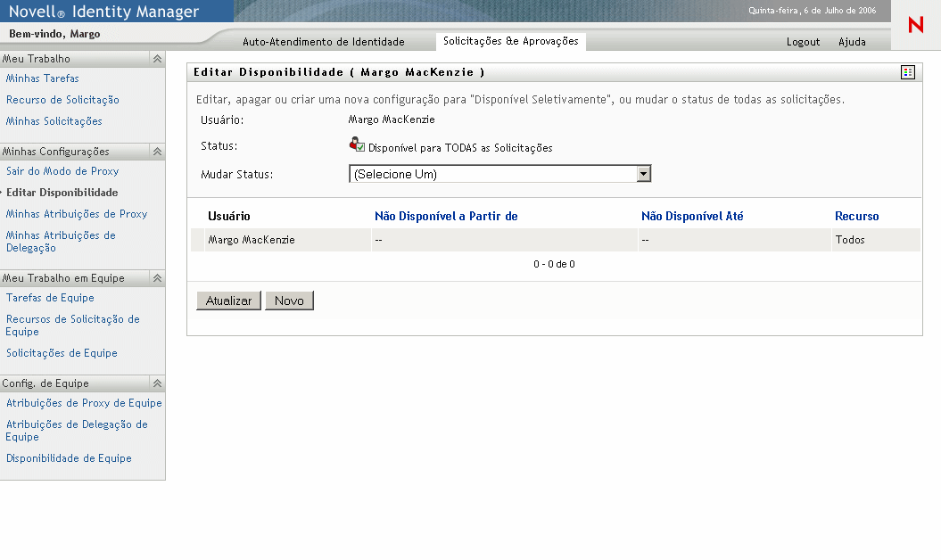941x560 pixels.
Task: Sort by Não Disponível Até column
Action: (692, 217)
